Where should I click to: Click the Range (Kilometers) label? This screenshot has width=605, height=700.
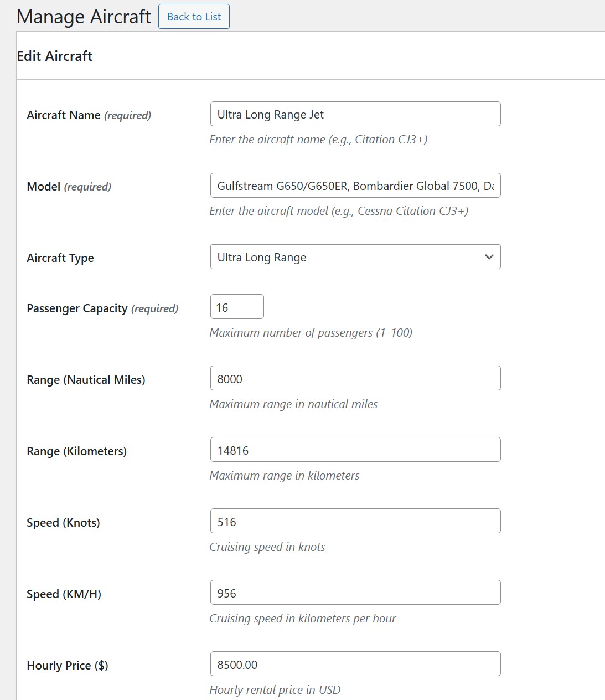(x=76, y=451)
